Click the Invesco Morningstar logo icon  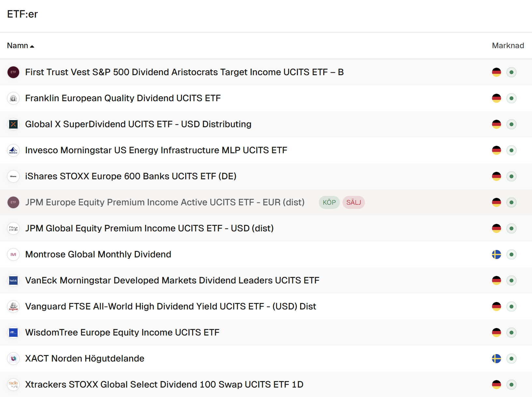(13, 150)
